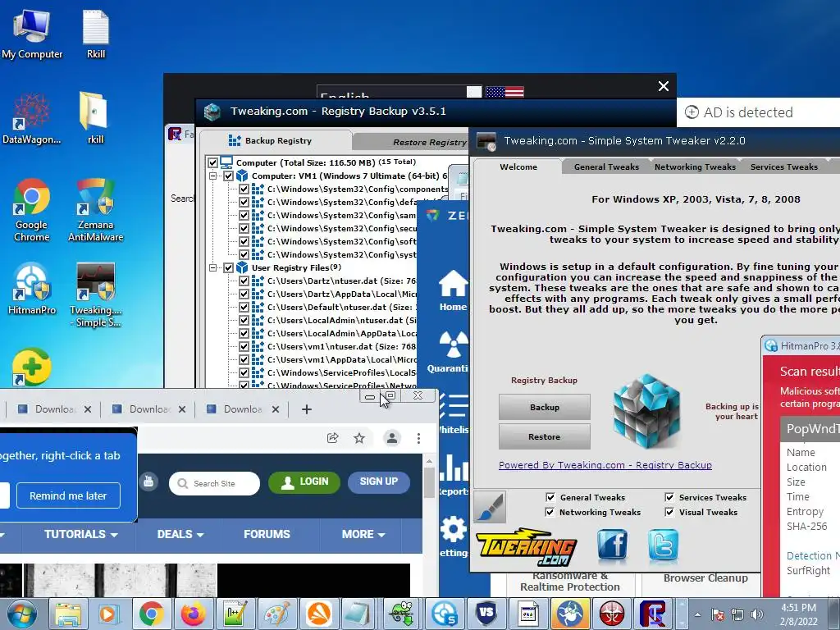Click the Search Site input field
The image size is (840, 630).
[214, 483]
